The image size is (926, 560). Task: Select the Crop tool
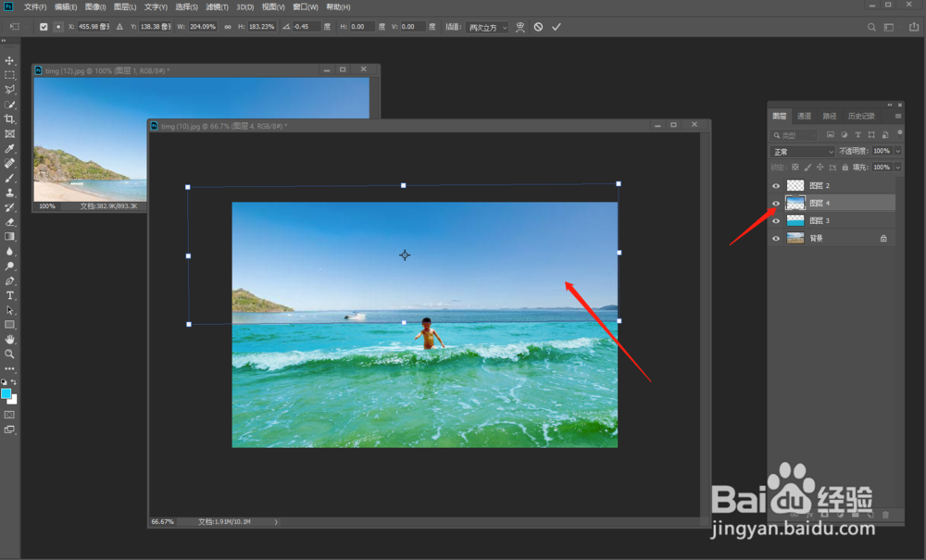coord(9,119)
